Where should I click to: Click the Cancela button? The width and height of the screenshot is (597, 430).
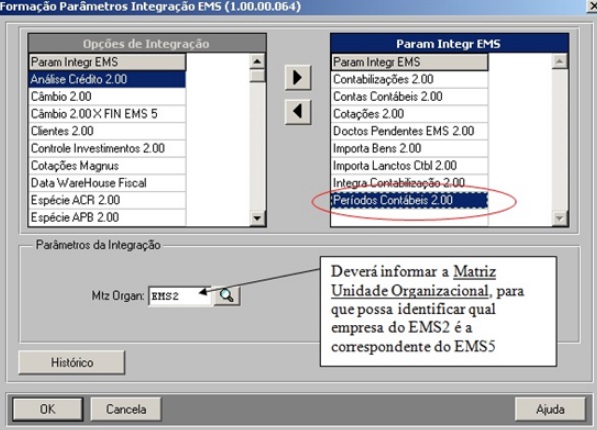126,409
